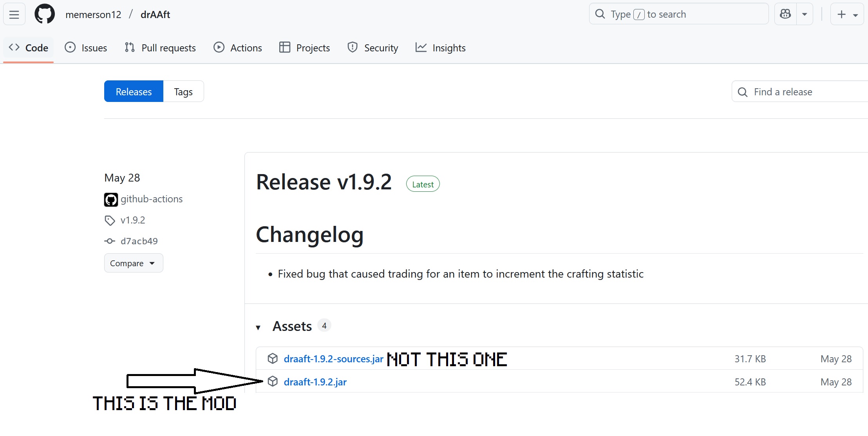Click the v1.9.2 tag icon
868x436 pixels.
pyautogui.click(x=110, y=220)
